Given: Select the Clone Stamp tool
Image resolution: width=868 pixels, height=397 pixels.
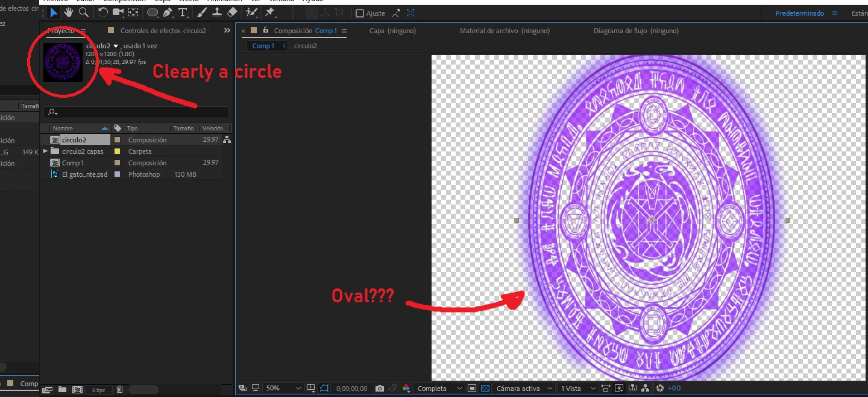Looking at the screenshot, I should tap(217, 12).
